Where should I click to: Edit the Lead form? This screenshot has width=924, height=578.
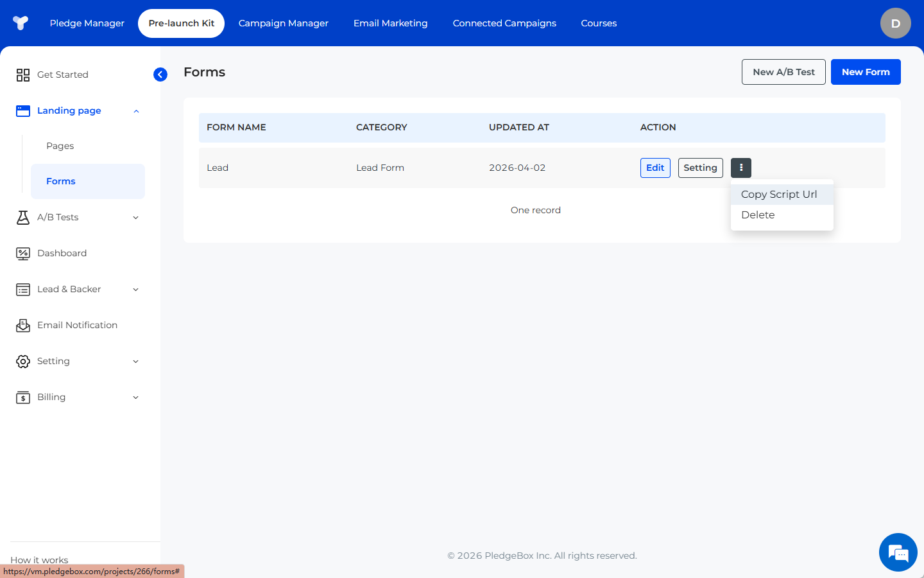click(x=655, y=168)
